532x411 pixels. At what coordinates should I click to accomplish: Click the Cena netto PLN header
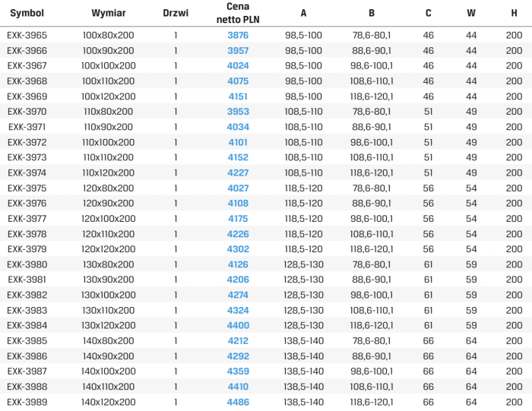[x=238, y=13]
